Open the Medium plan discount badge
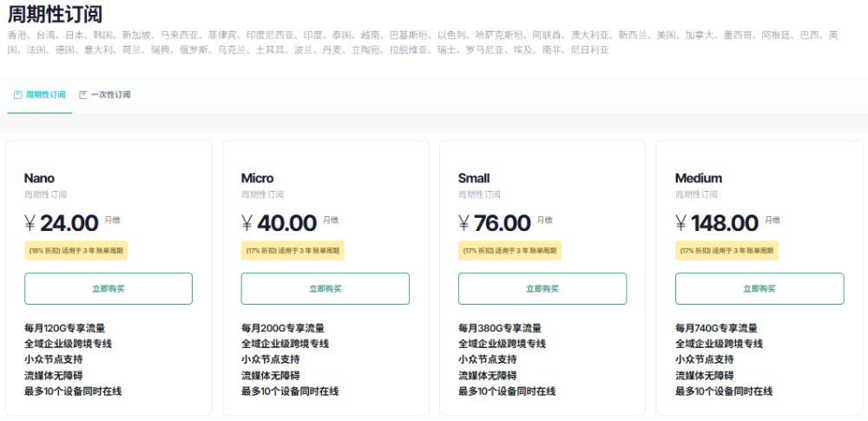Image resolution: width=868 pixels, height=421 pixels. tap(727, 251)
